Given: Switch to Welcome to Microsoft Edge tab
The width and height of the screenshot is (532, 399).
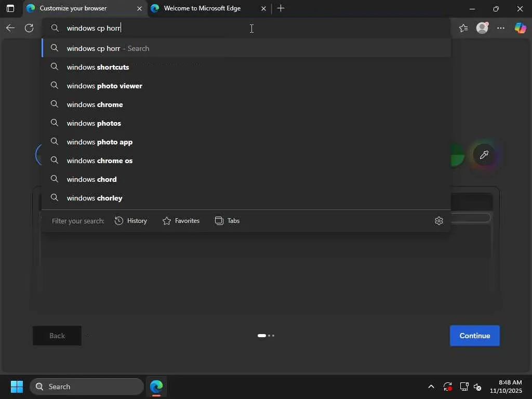Looking at the screenshot, I should click(209, 8).
